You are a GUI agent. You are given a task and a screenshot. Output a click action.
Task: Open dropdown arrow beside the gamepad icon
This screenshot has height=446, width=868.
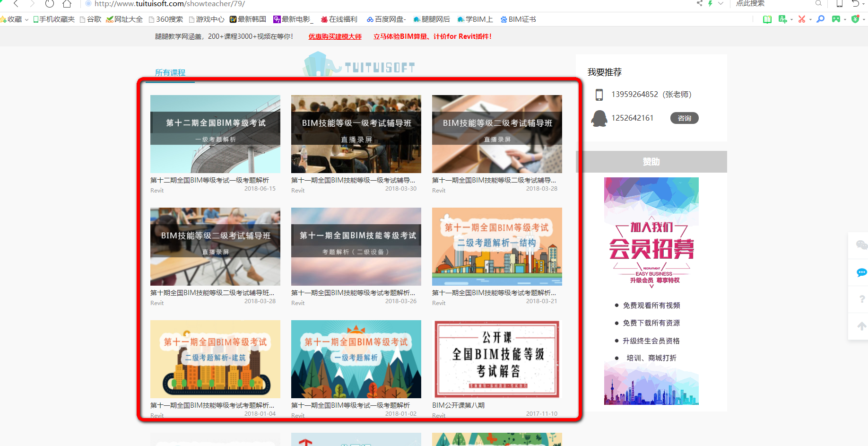pyautogui.click(x=845, y=20)
